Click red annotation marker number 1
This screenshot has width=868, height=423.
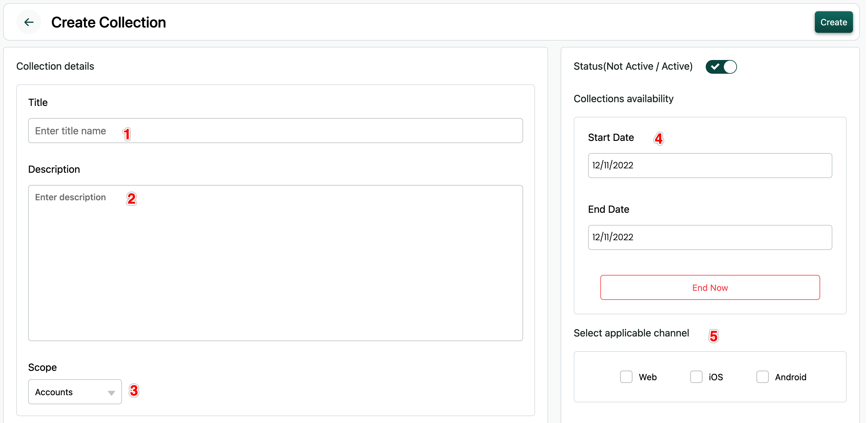(127, 134)
